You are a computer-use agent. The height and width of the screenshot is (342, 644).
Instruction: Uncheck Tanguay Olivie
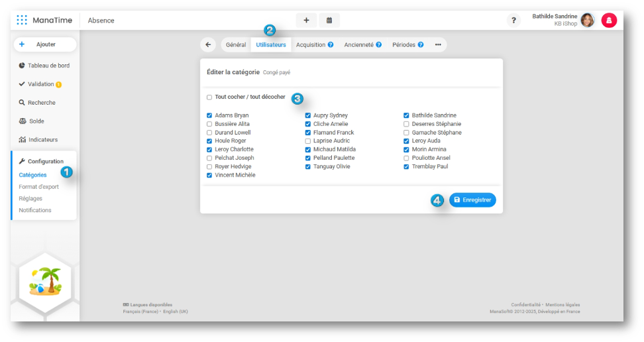click(308, 167)
